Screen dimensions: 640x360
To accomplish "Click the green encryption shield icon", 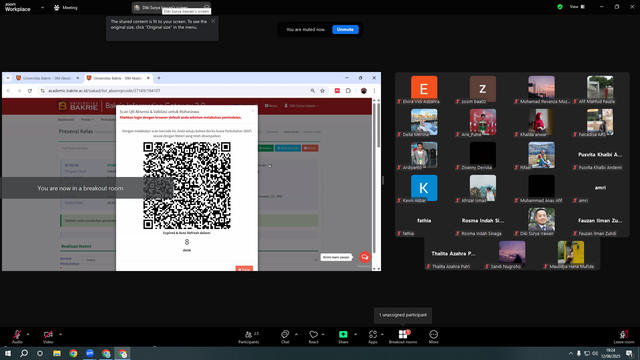I will click(x=560, y=7).
